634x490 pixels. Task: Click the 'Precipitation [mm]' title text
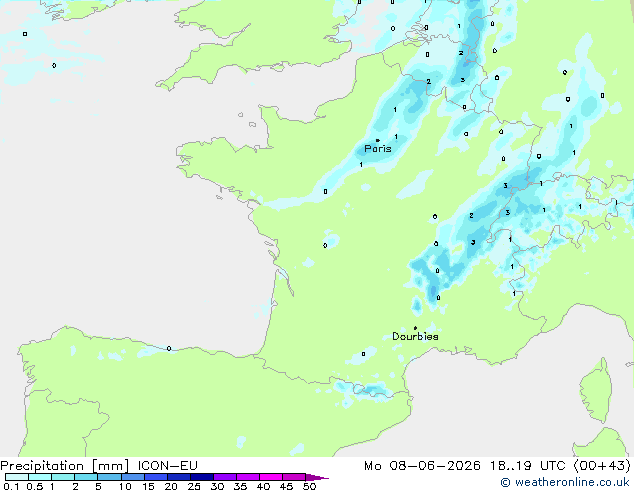[65, 466]
